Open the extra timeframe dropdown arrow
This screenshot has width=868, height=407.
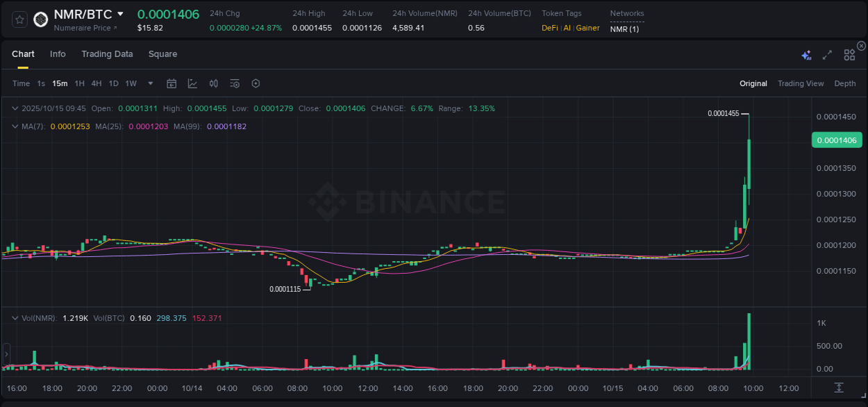pyautogui.click(x=149, y=83)
